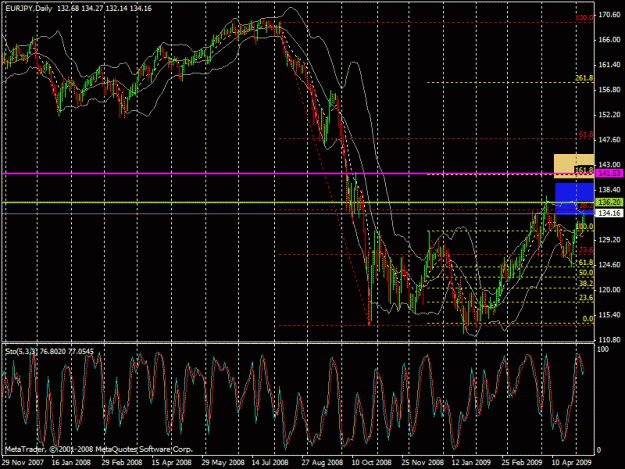Image resolution: width=625 pixels, height=469 pixels.
Task: Click the 25 Nov 2008 date label
Action: pos(423,463)
